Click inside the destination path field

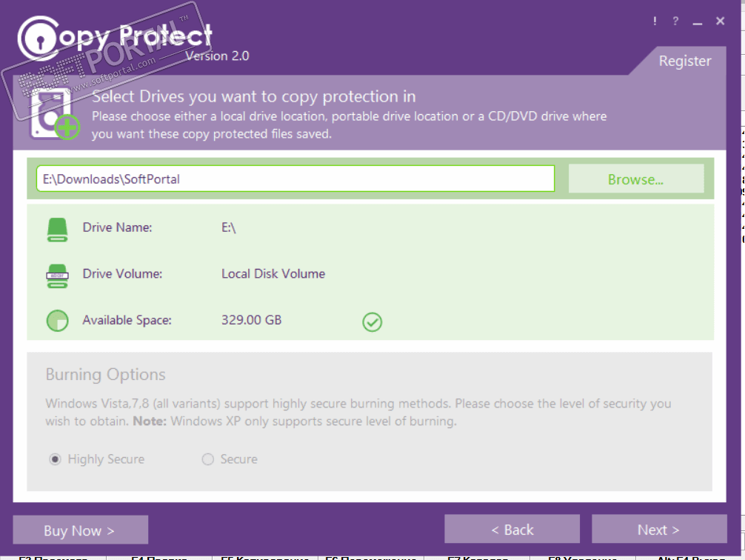(x=295, y=179)
